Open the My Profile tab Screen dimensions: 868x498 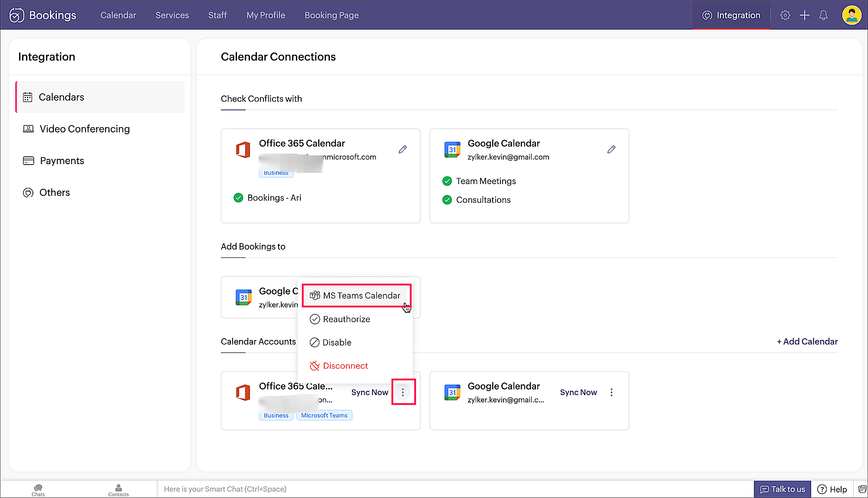(x=266, y=15)
